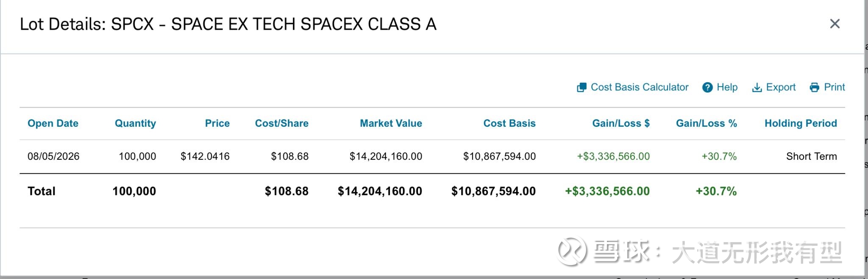Sort by Cost Basis column header
Viewport: 868px width, 279px height.
click(509, 123)
